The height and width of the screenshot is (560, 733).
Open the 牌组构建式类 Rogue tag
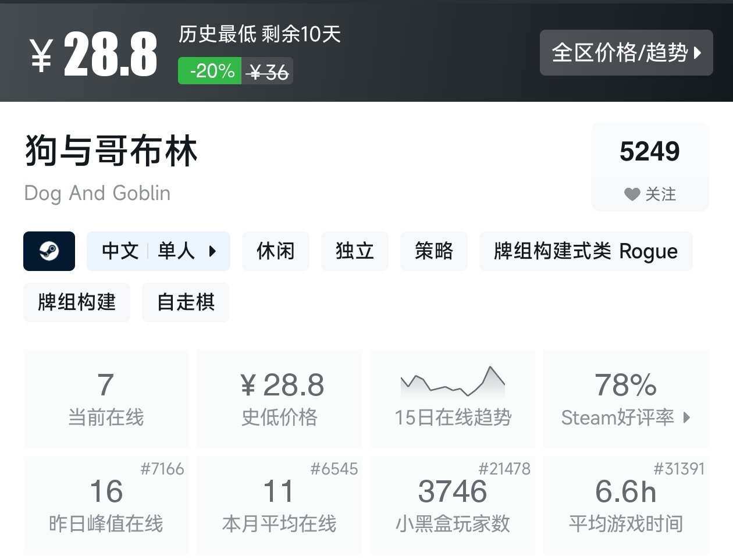[x=586, y=251]
